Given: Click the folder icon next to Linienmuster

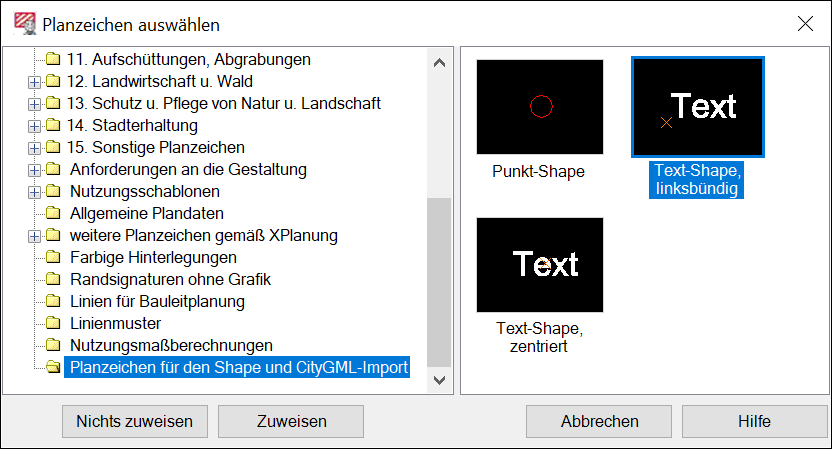Looking at the screenshot, I should (x=53, y=324).
